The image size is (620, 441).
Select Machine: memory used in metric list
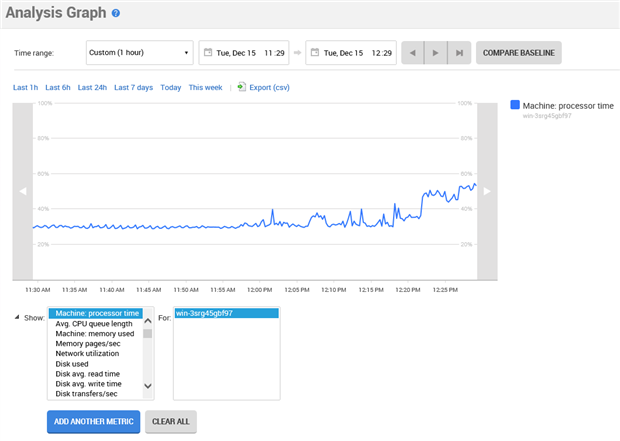coord(94,333)
